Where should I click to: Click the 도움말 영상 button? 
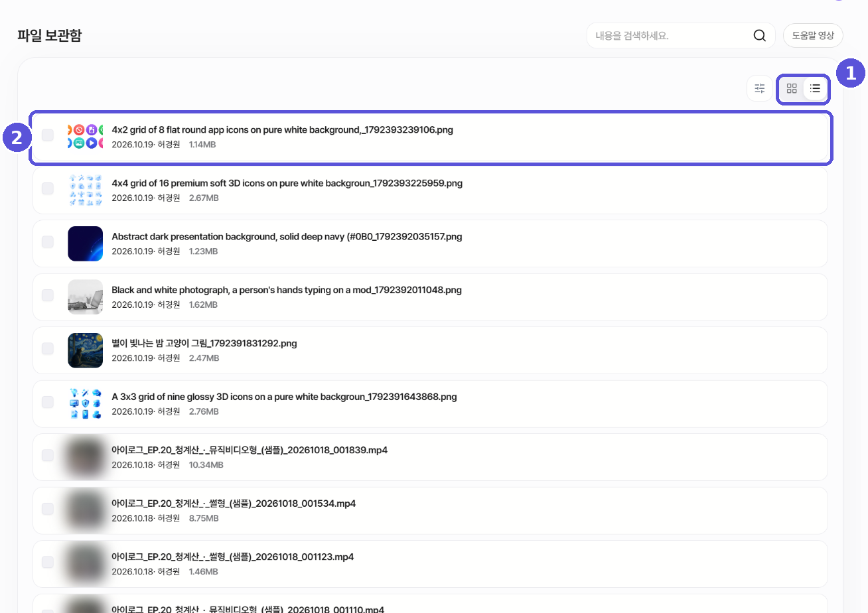click(x=813, y=35)
